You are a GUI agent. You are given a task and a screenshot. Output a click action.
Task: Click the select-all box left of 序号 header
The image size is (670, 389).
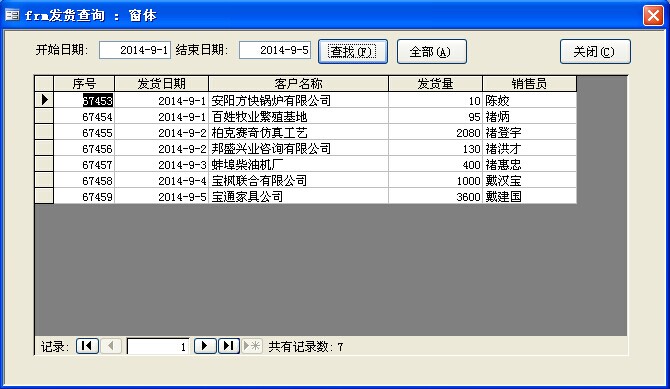click(44, 83)
